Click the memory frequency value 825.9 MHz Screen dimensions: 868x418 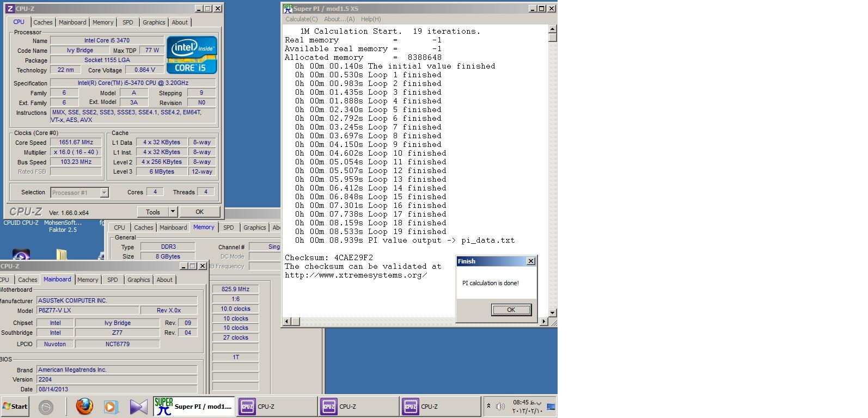point(235,289)
